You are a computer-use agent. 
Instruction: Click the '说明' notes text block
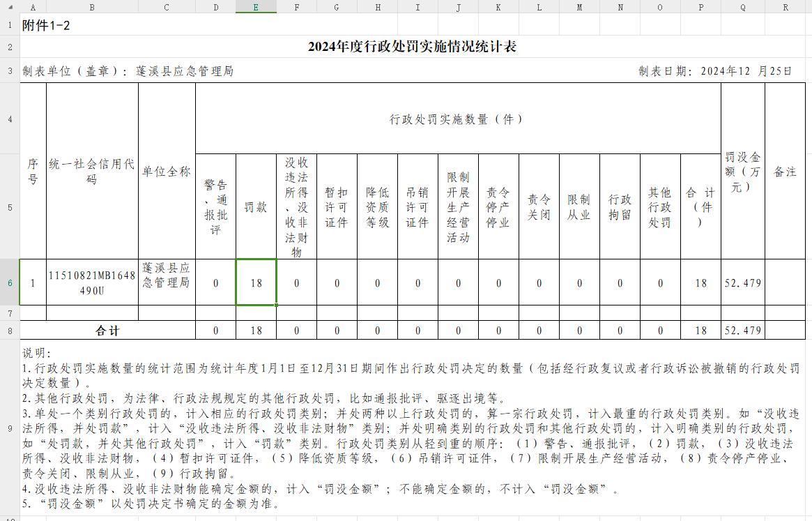[412, 428]
